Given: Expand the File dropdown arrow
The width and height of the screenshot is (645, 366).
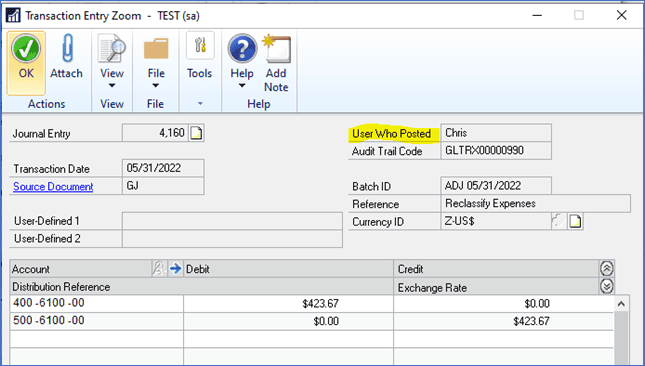Looking at the screenshot, I should pos(155,86).
